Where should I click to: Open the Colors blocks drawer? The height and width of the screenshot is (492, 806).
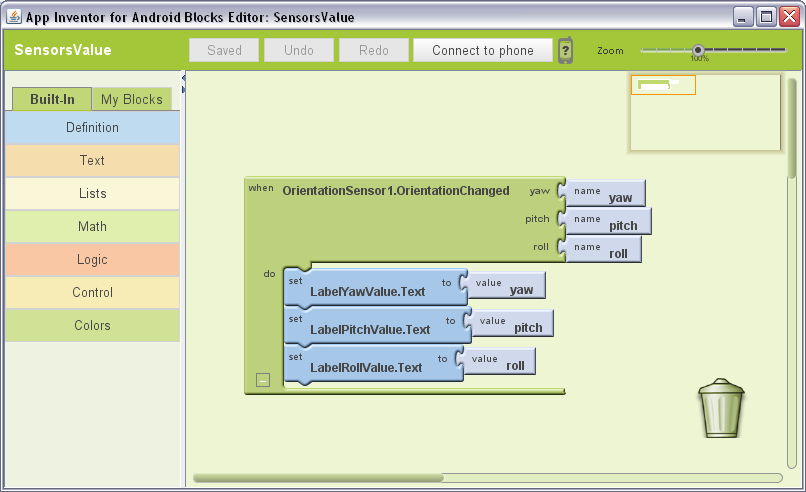pos(93,325)
